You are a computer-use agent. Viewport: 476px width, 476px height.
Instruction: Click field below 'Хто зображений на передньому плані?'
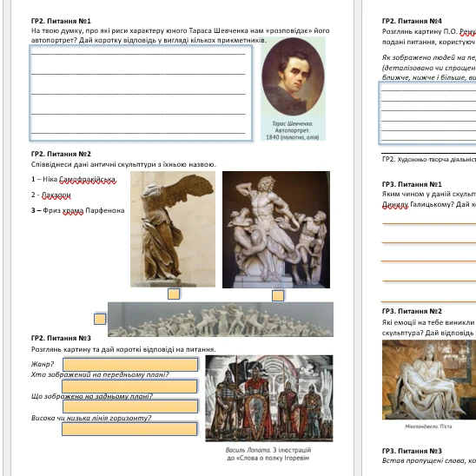(x=129, y=387)
